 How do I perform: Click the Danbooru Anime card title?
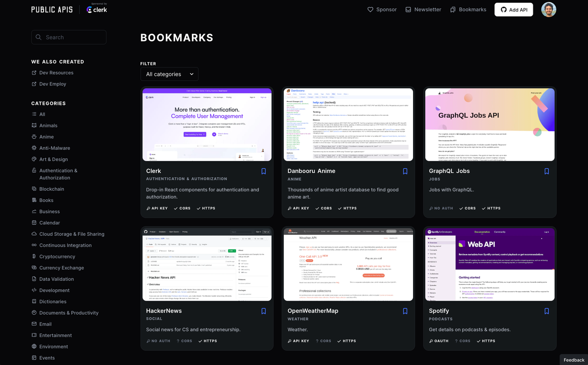311,171
